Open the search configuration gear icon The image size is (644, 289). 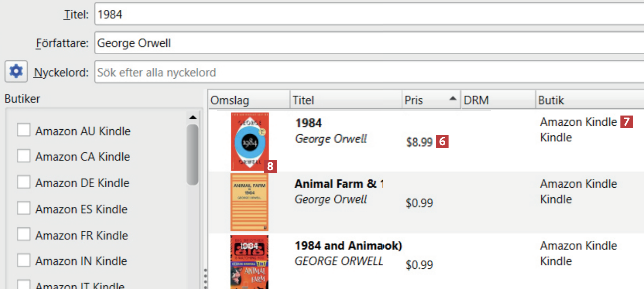16,71
